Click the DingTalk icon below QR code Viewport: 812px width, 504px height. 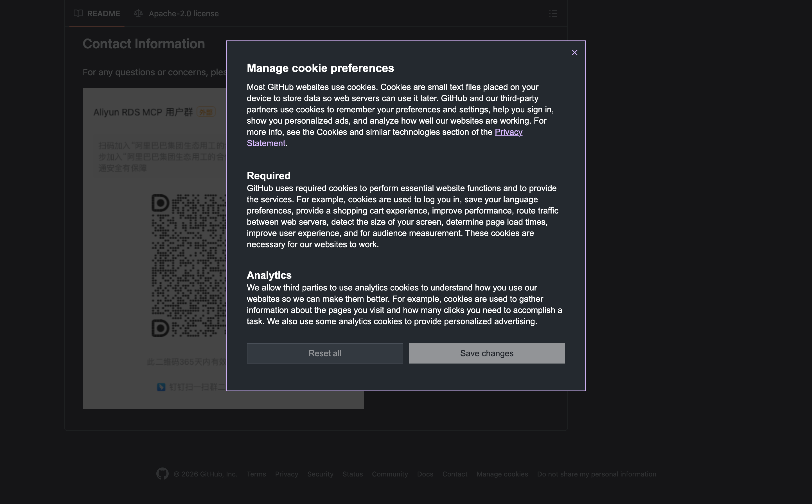tap(161, 387)
